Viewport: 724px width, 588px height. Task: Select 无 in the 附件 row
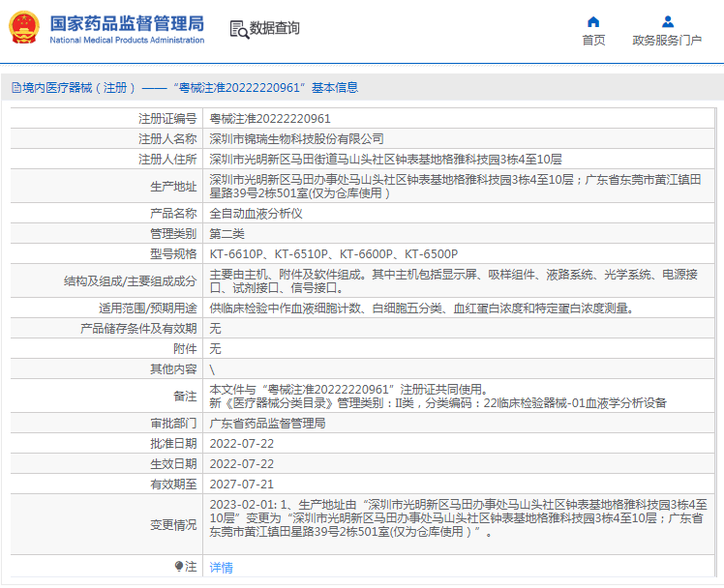coord(215,349)
